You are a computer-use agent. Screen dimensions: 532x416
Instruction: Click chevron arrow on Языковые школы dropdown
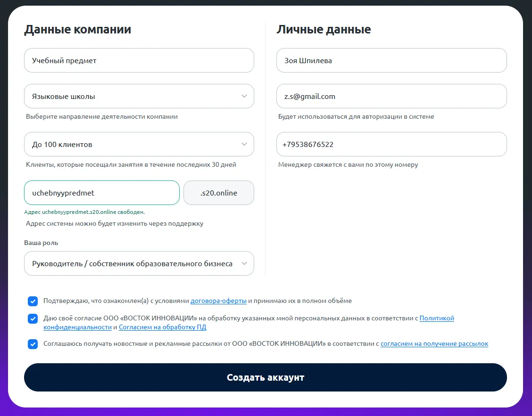pyautogui.click(x=244, y=96)
